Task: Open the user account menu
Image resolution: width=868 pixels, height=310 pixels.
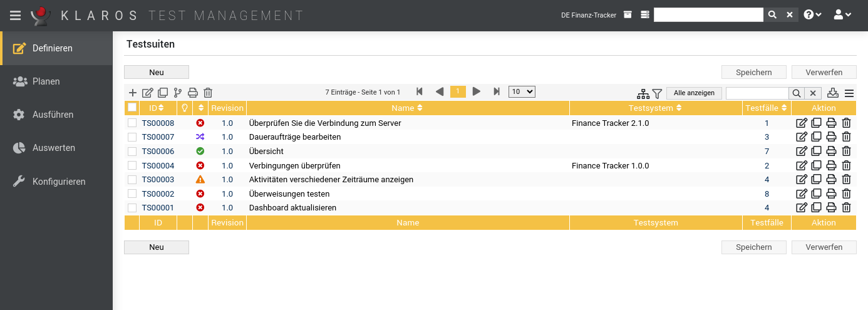Action: pyautogui.click(x=842, y=15)
